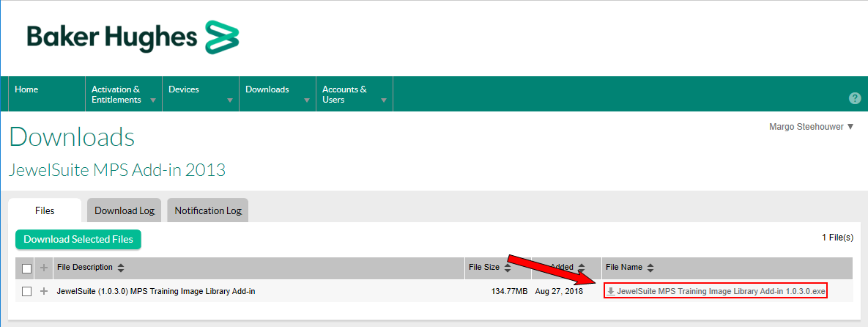This screenshot has height=327, width=868.
Task: Tick the select-all checkbox in table header
Action: click(27, 268)
